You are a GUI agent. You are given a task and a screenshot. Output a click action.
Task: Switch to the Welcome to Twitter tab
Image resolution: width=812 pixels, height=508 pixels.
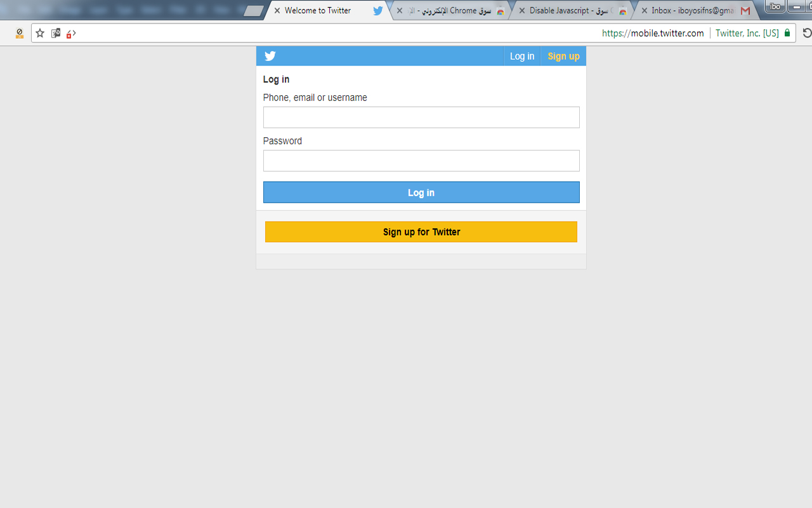point(327,11)
